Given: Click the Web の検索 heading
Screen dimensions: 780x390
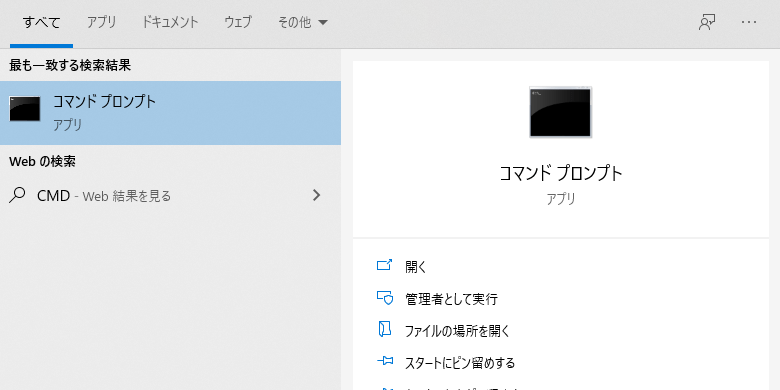Looking at the screenshot, I should click(42, 162).
